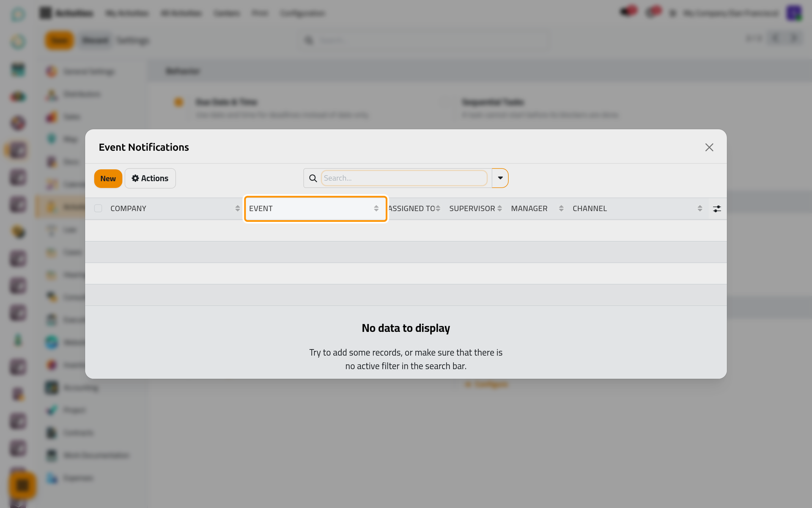The height and width of the screenshot is (508, 812).
Task: Open the Actions gear menu
Action: pyautogui.click(x=150, y=178)
